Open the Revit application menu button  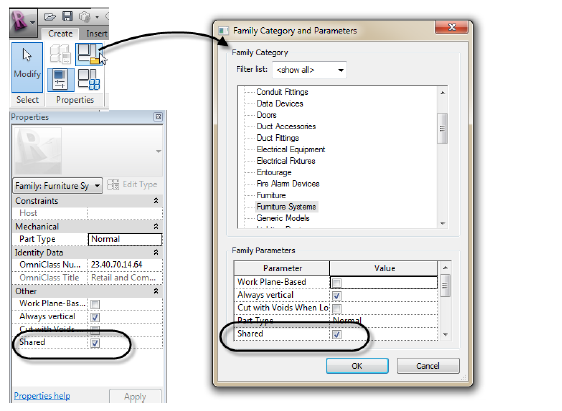point(23,22)
